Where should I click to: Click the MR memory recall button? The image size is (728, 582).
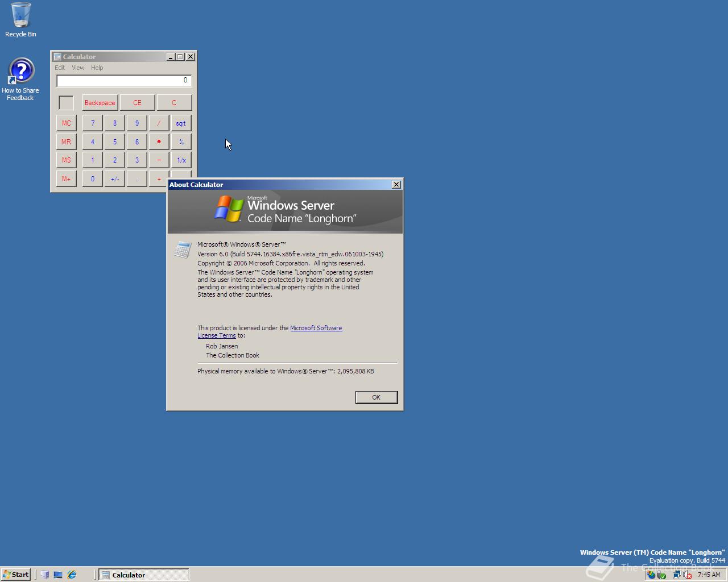point(67,142)
